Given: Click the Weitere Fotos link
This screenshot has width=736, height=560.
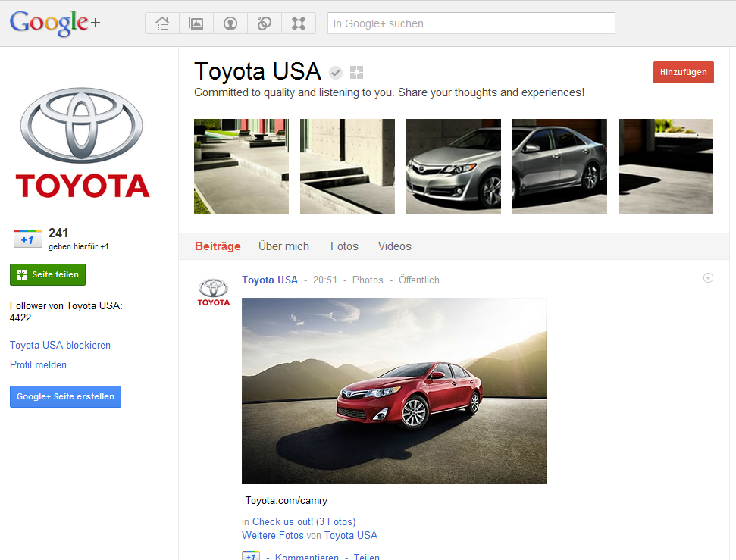Looking at the screenshot, I should click(x=273, y=535).
